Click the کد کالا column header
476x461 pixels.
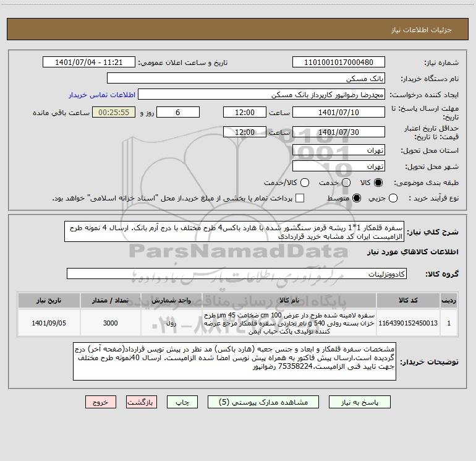[x=408, y=300]
